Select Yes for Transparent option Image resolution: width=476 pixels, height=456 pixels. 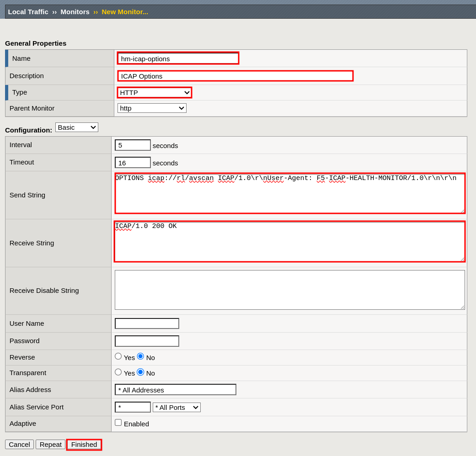coord(118,372)
